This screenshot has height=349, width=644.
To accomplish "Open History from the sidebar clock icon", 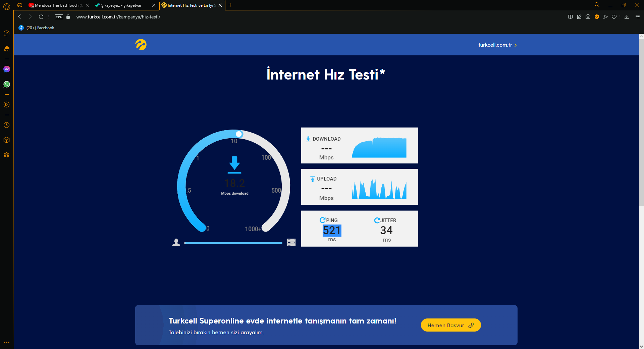I will (7, 125).
